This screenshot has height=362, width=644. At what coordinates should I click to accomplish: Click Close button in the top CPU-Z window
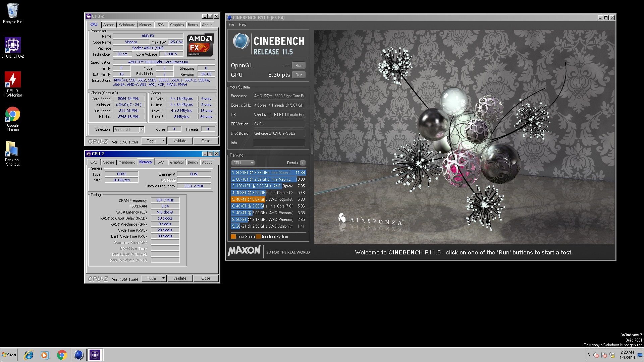[x=206, y=141]
